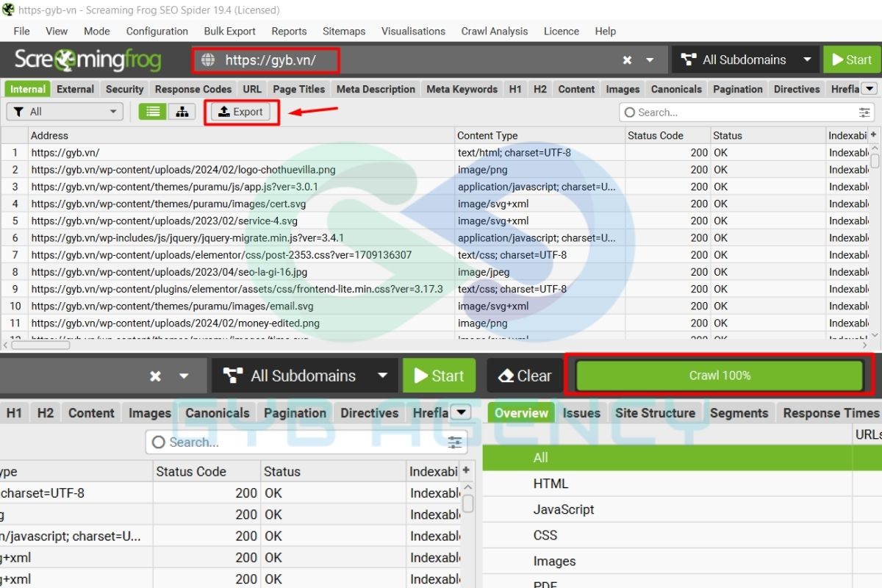Click Start button next to Clear
The height and width of the screenshot is (588, 882).
[x=440, y=376]
